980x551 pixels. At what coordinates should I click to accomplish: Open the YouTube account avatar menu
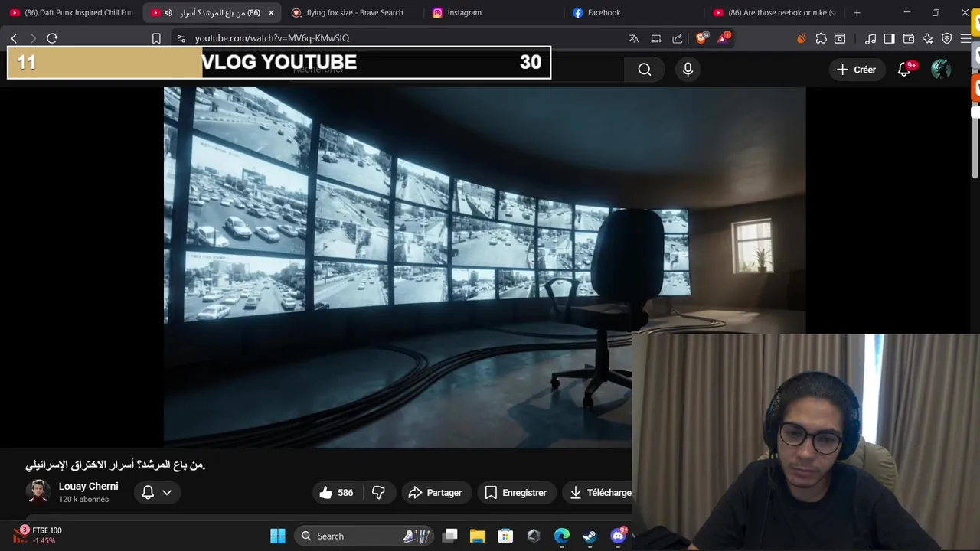[941, 70]
